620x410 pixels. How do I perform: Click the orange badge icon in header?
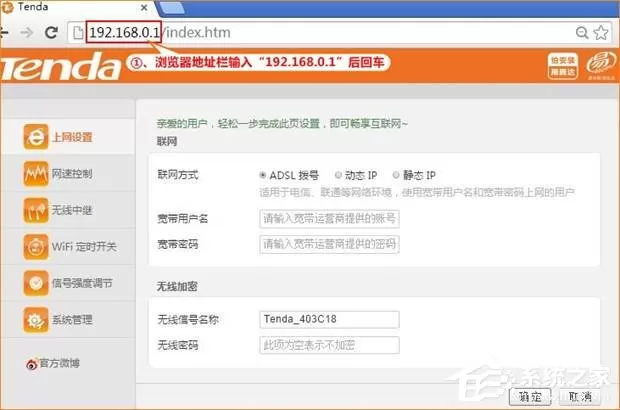coord(563,66)
